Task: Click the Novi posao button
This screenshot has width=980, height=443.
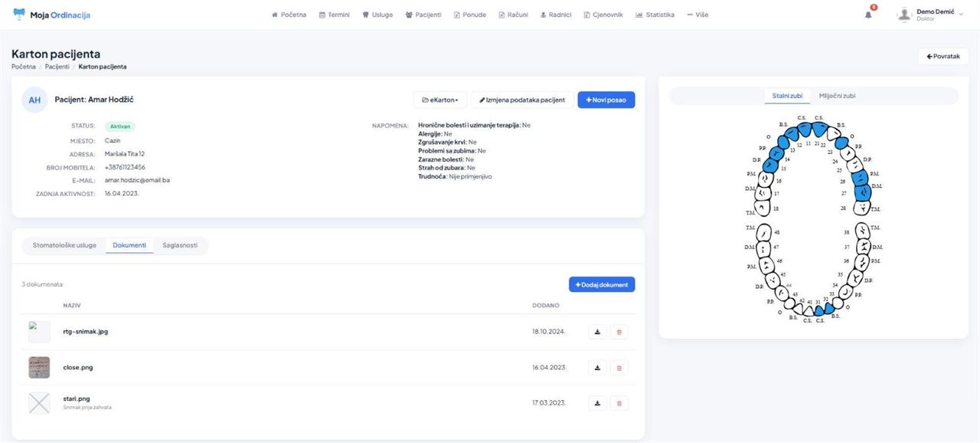Action: (x=606, y=100)
